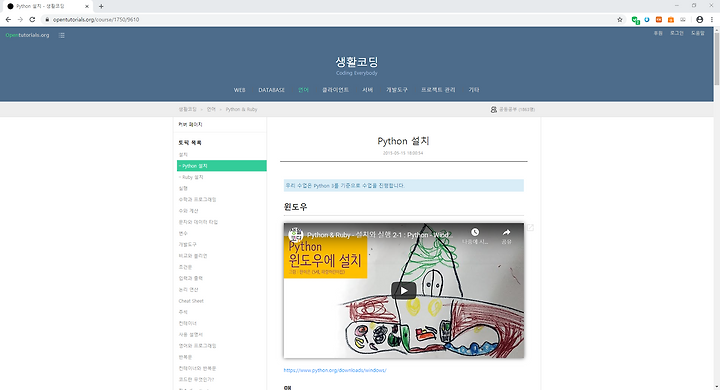This screenshot has width=720, height=390.
Task: Select the 설치 topic in sidebar
Action: (183, 155)
